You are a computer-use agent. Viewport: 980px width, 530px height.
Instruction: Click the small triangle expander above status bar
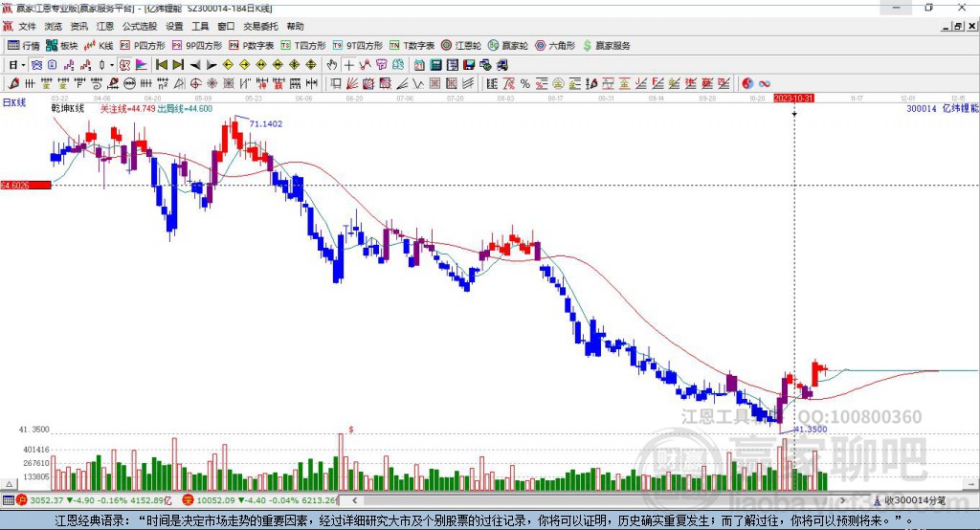(x=9, y=484)
